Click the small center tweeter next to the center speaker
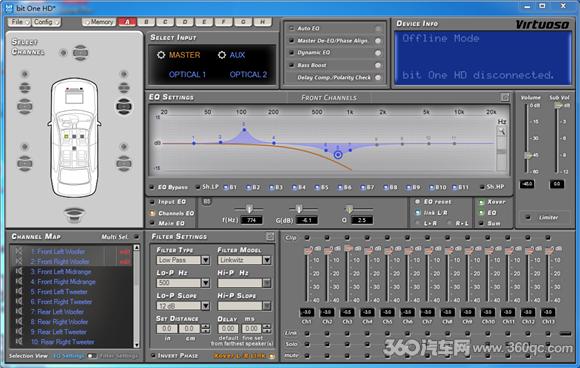Screen dimensions: 580x368 [x=63, y=53]
